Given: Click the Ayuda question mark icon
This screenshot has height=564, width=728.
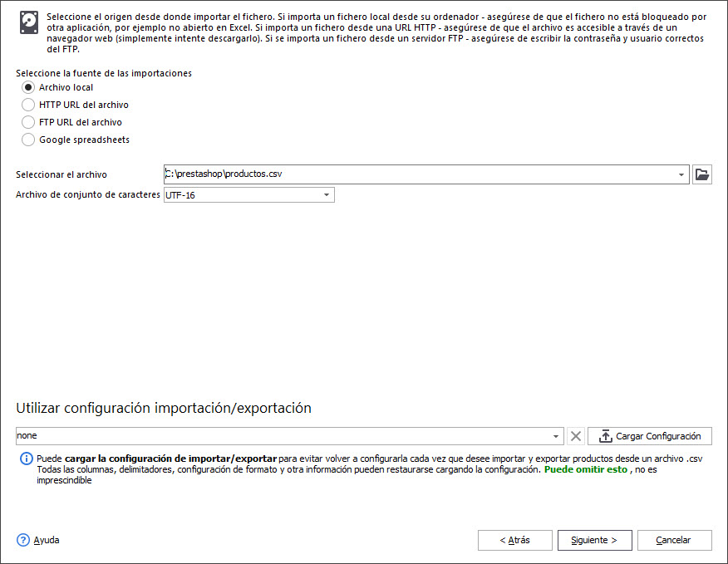Looking at the screenshot, I should click(22, 540).
